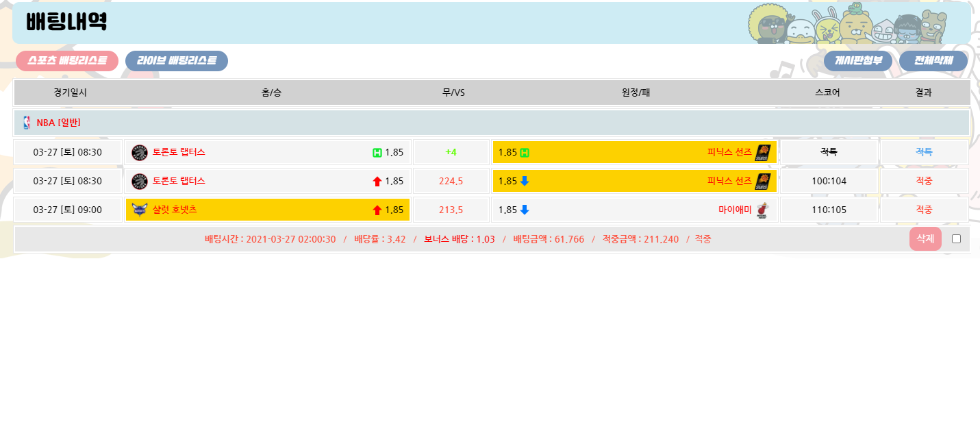Click the Miami Heat team logo
The height and width of the screenshot is (444, 980).
tap(762, 210)
